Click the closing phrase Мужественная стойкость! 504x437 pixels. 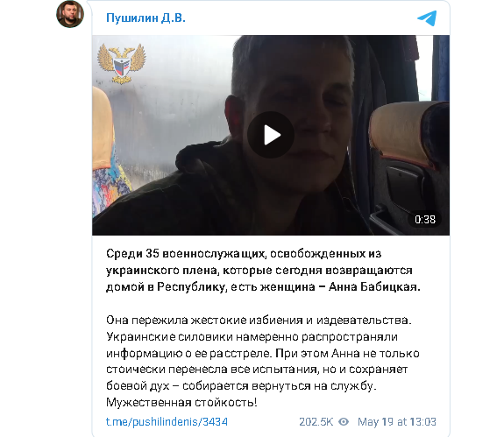click(181, 402)
